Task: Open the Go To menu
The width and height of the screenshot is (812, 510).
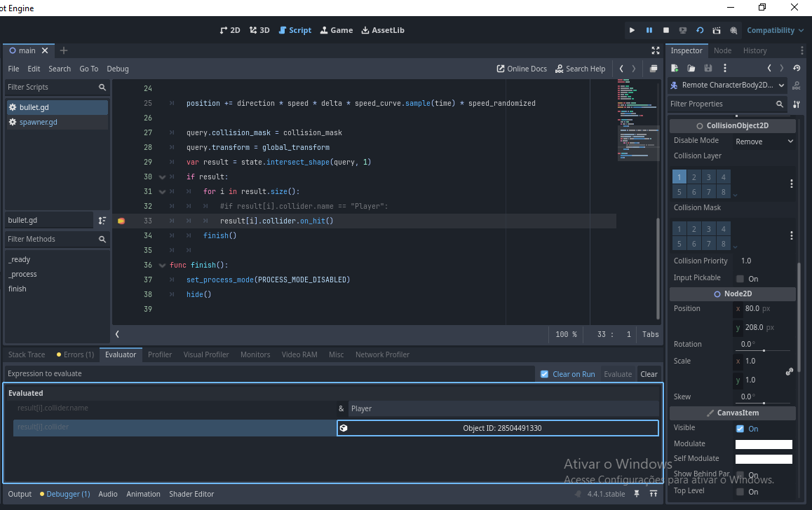Action: tap(88, 69)
